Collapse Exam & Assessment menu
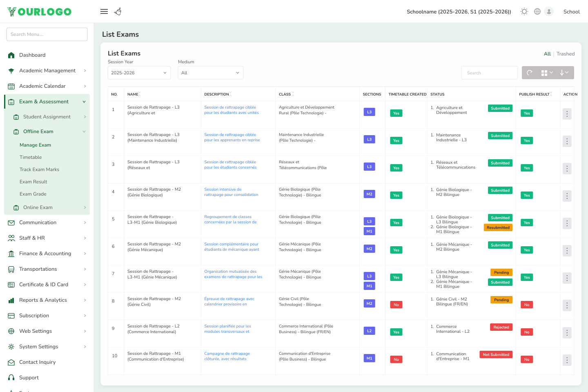The height and width of the screenshot is (392, 588). 47,102
